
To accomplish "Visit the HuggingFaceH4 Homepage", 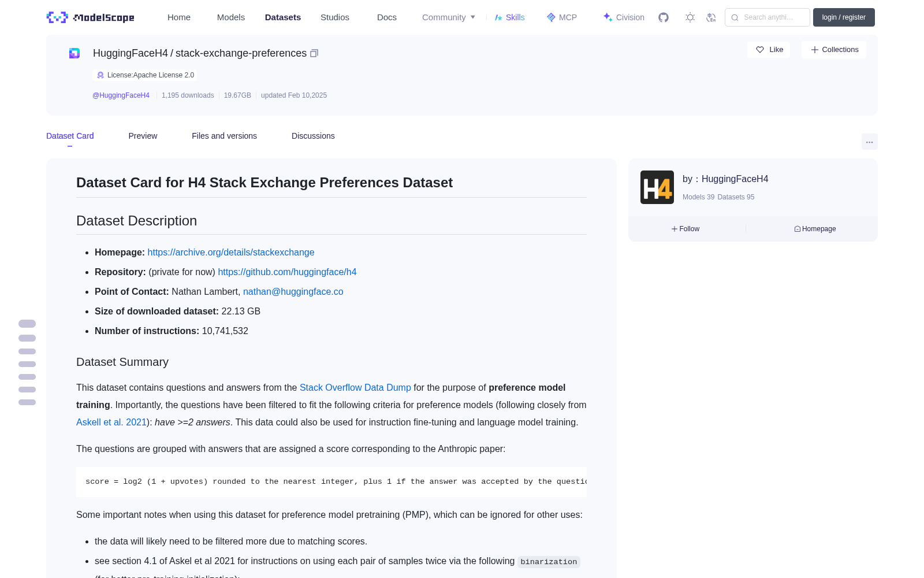I will (x=815, y=229).
